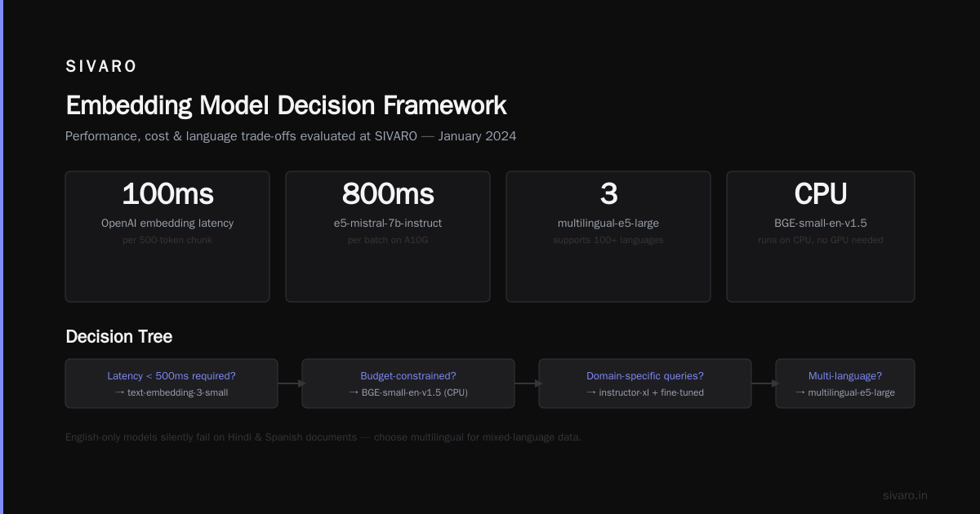Click the arrow between Budget and Domain nodes
Image resolution: width=980 pixels, height=514 pixels.
click(x=527, y=383)
